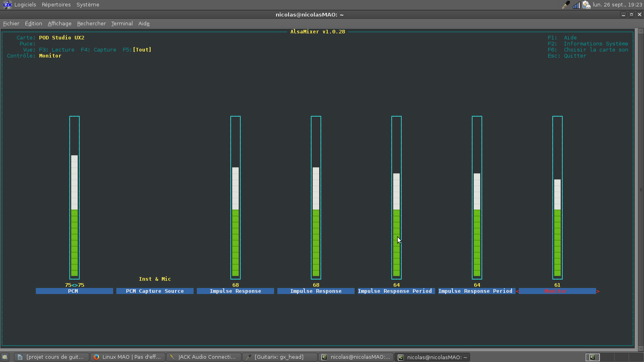
Task: Open the Édition menu
Action: click(33, 24)
